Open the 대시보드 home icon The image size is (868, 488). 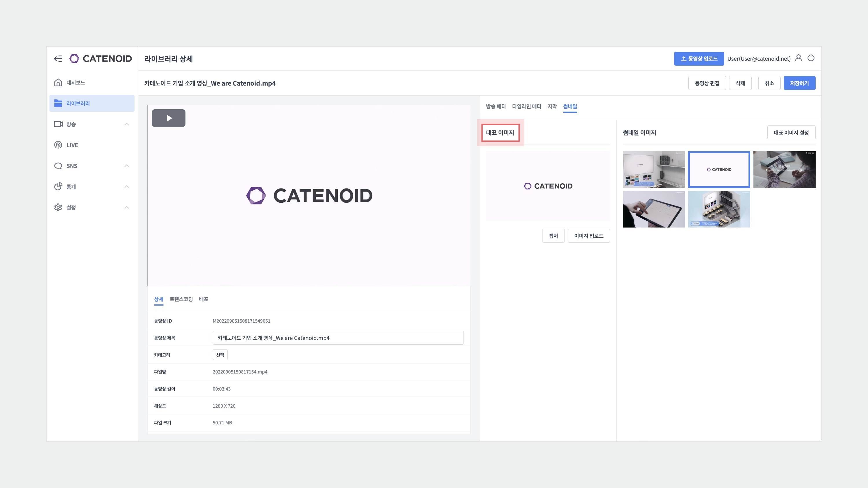(x=58, y=82)
